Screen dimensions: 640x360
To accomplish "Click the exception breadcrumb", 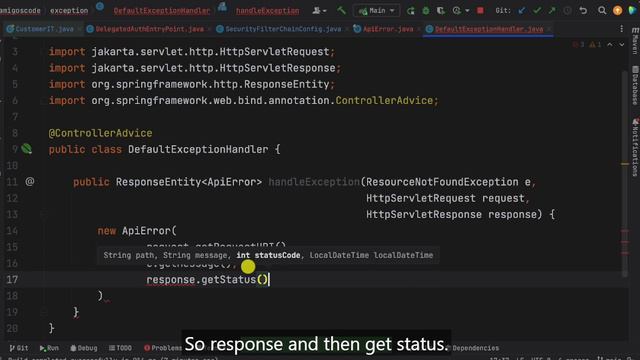I will pos(69,11).
